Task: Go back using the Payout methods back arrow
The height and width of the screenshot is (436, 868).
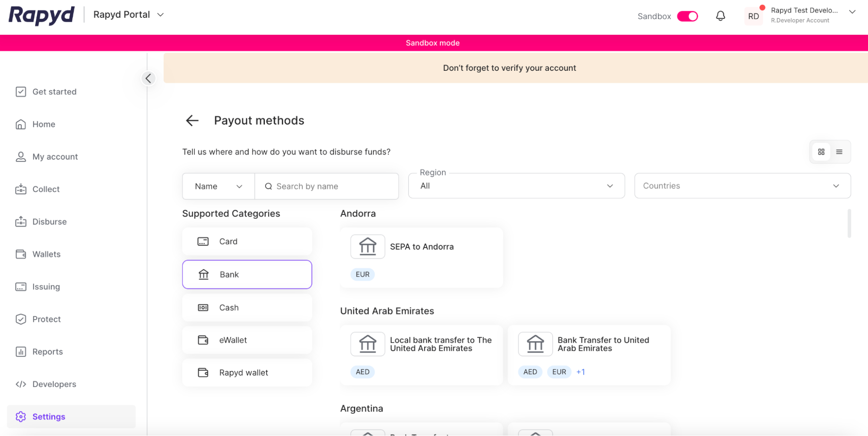Action: [x=191, y=120]
